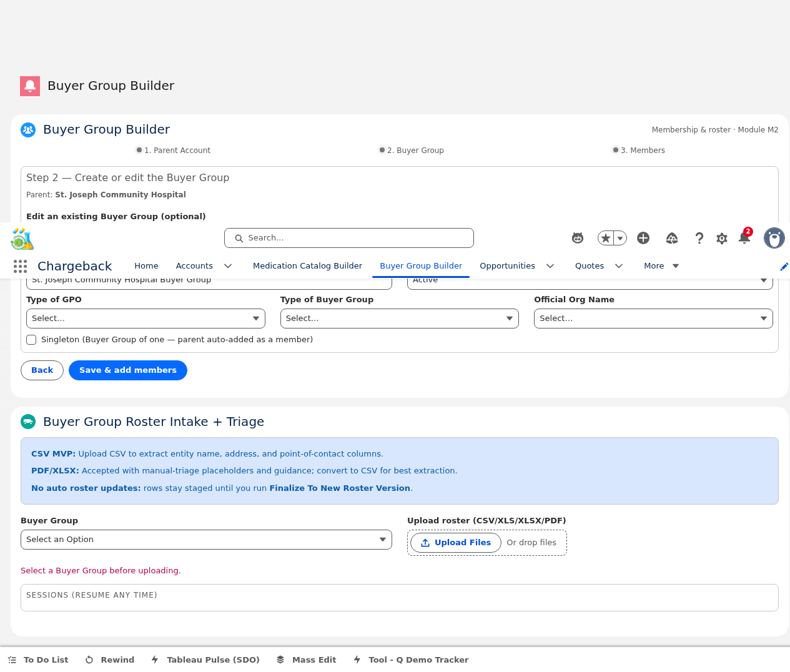Open the Accounts tab
The height and width of the screenshot is (672, 790).
click(x=194, y=266)
